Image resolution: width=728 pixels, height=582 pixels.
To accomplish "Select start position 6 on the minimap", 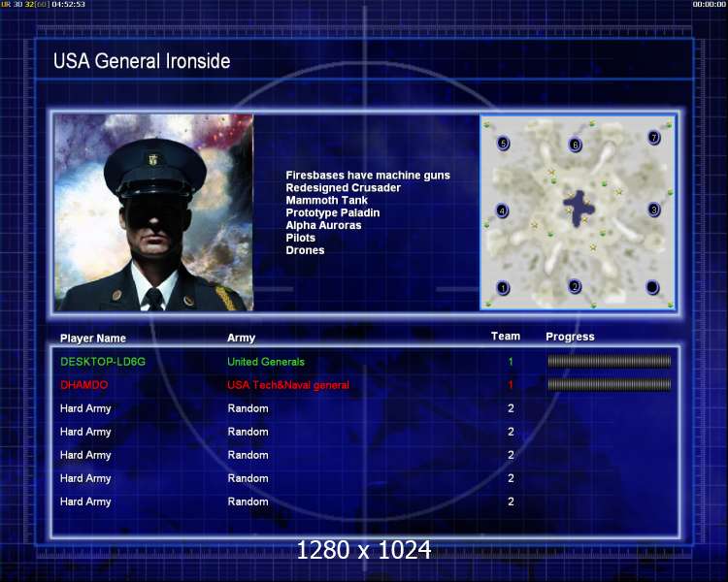I will (x=575, y=145).
